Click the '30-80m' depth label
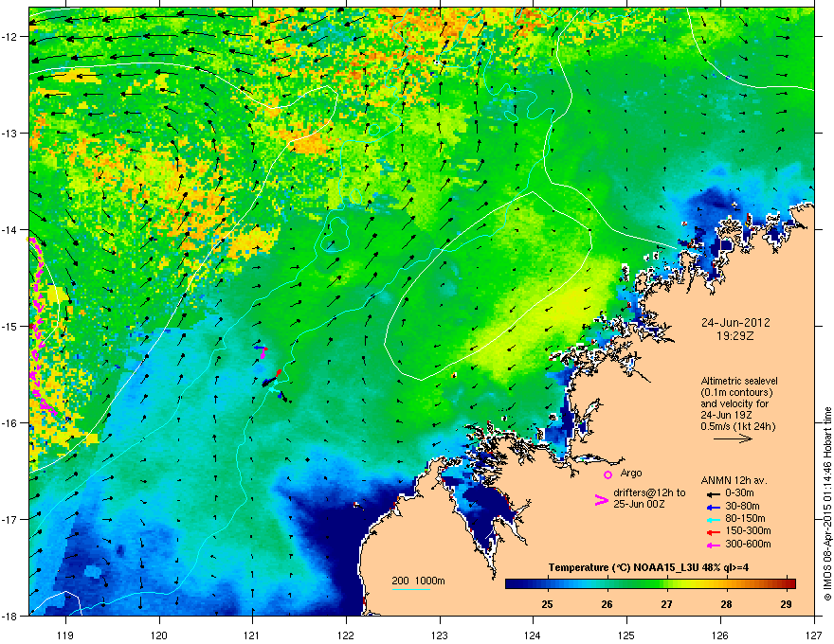The width and height of the screenshot is (834, 644). 742,506
